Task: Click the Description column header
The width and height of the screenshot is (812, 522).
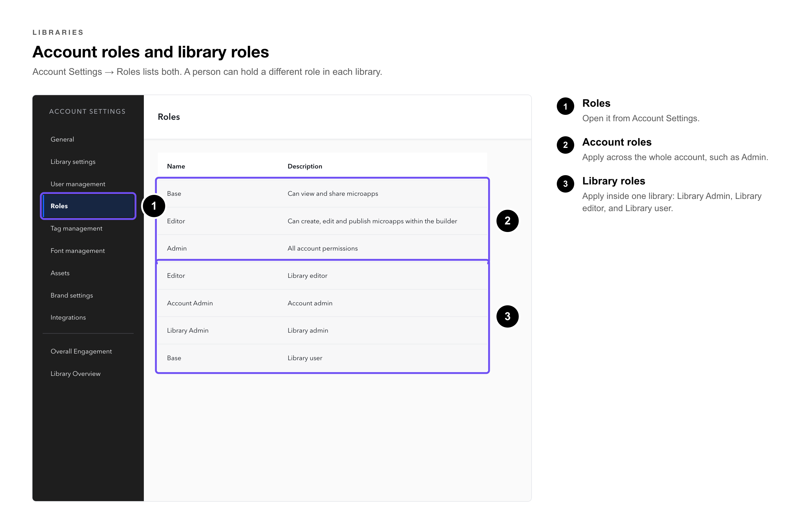Action: [305, 166]
